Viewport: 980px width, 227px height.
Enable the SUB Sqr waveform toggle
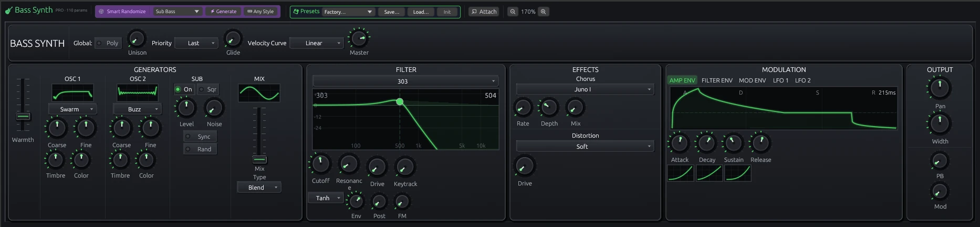coord(207,89)
